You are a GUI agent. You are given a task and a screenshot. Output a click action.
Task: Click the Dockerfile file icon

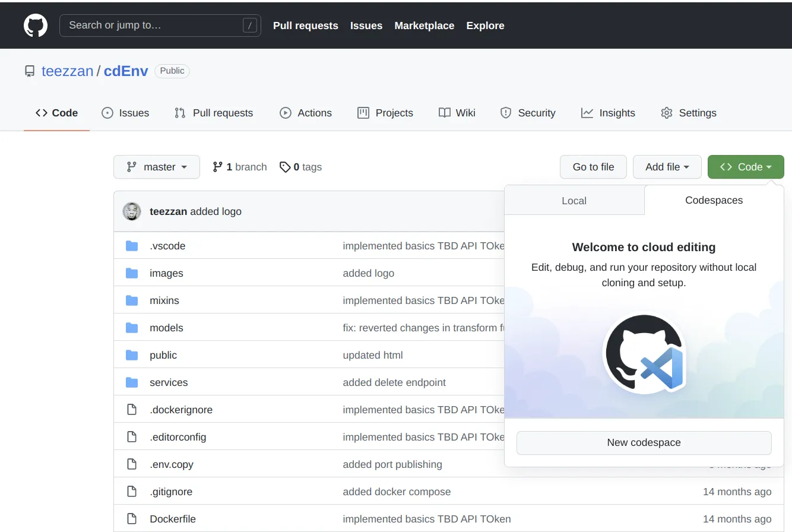click(x=132, y=519)
